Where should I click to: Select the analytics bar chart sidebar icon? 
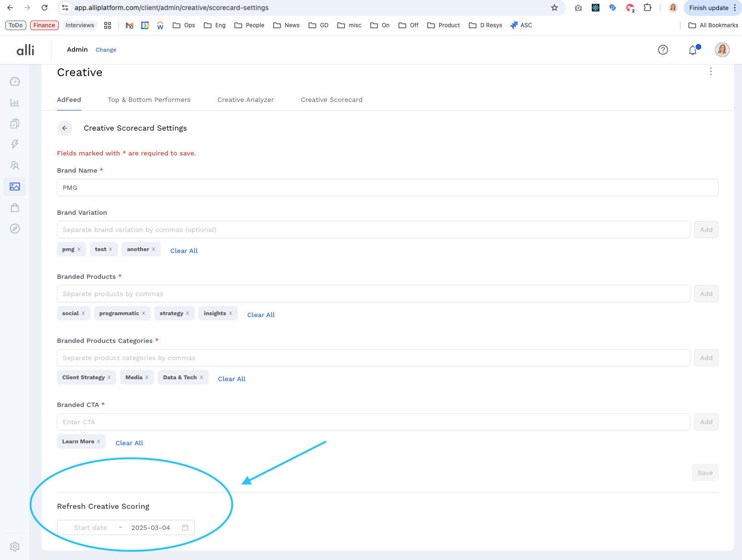pyautogui.click(x=15, y=102)
